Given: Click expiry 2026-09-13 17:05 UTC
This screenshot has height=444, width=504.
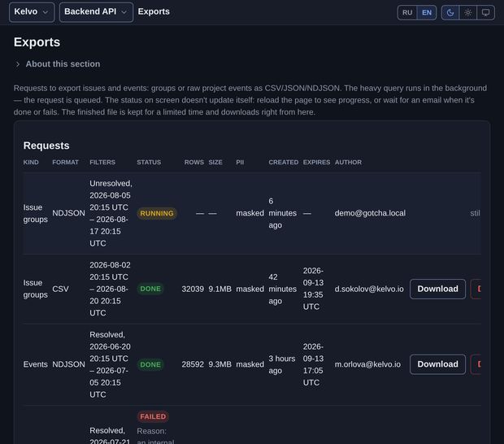Looking at the screenshot, I should coord(313,364).
